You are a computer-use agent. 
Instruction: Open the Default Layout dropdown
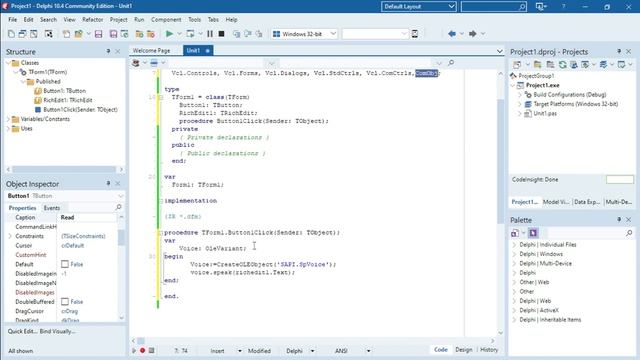(x=451, y=7)
